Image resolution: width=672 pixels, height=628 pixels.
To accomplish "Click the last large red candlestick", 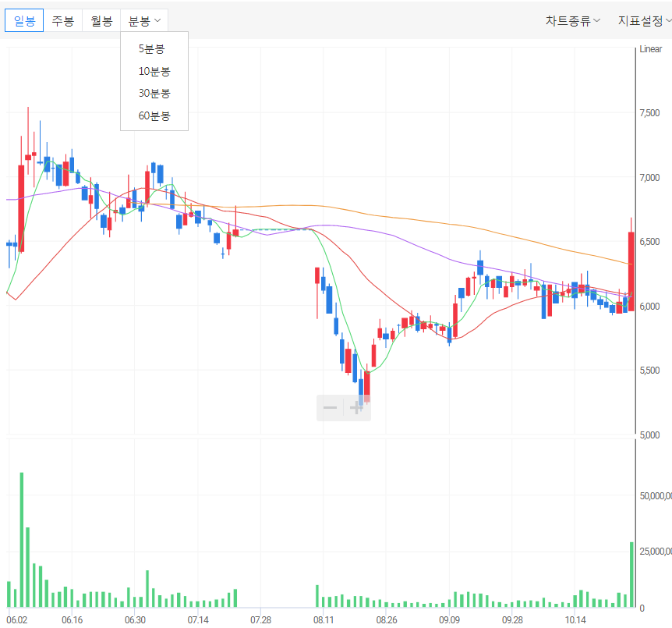I will pyautogui.click(x=631, y=271).
